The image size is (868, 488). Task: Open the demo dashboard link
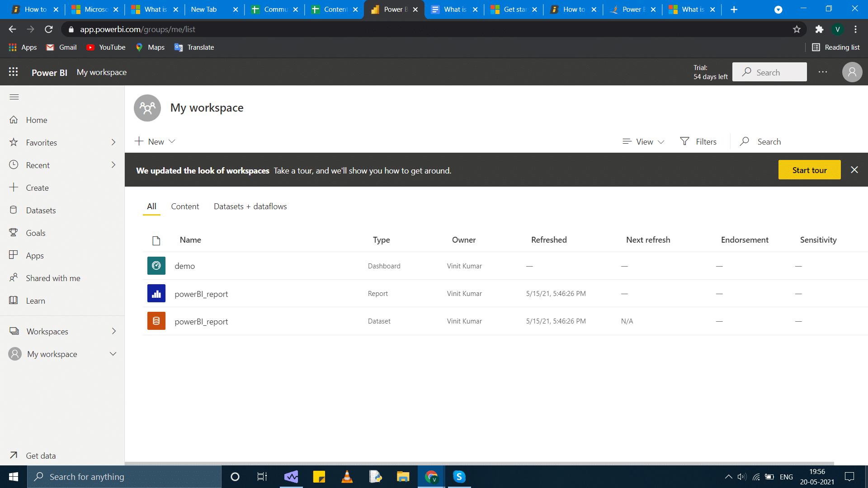tap(184, 266)
